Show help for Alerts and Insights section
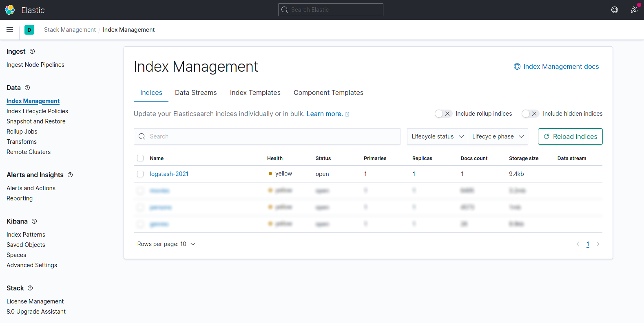Image resolution: width=644 pixels, height=323 pixels. 70,175
